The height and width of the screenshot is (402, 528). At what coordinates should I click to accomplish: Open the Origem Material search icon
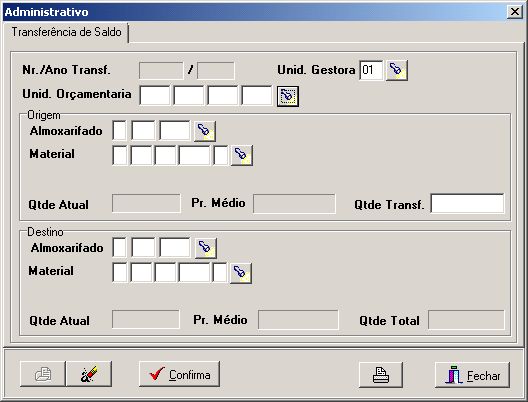pyautogui.click(x=241, y=155)
